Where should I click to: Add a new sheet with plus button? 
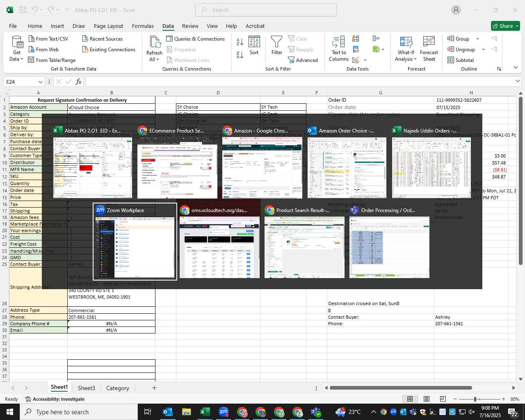pos(154,388)
